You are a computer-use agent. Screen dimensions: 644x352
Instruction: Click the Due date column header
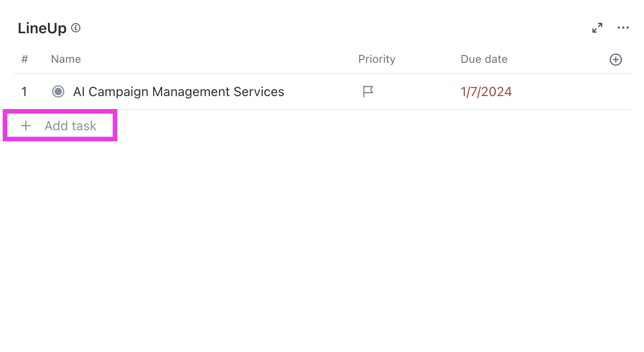[484, 59]
